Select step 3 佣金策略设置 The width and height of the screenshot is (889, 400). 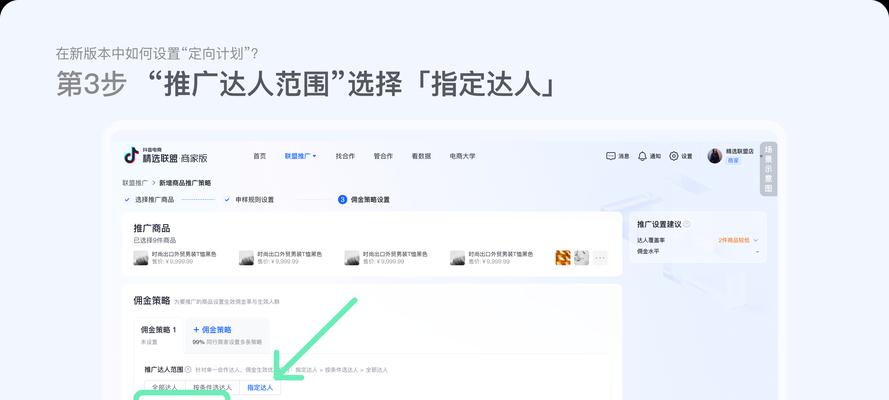click(364, 199)
